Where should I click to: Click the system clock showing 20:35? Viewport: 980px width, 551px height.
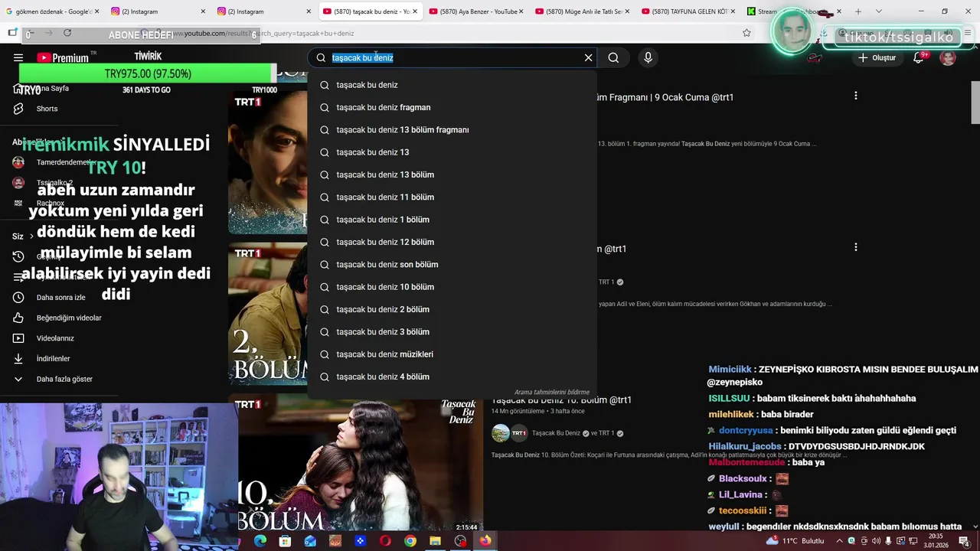click(934, 541)
